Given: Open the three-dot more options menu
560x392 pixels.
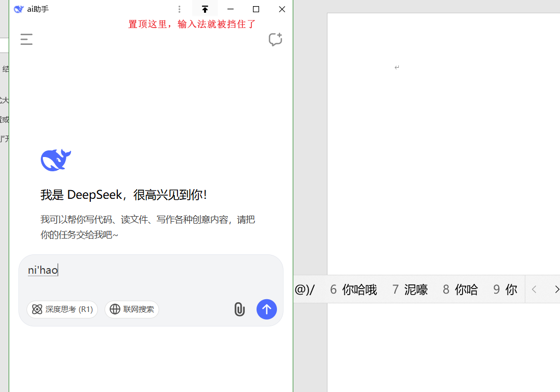Looking at the screenshot, I should point(180,9).
